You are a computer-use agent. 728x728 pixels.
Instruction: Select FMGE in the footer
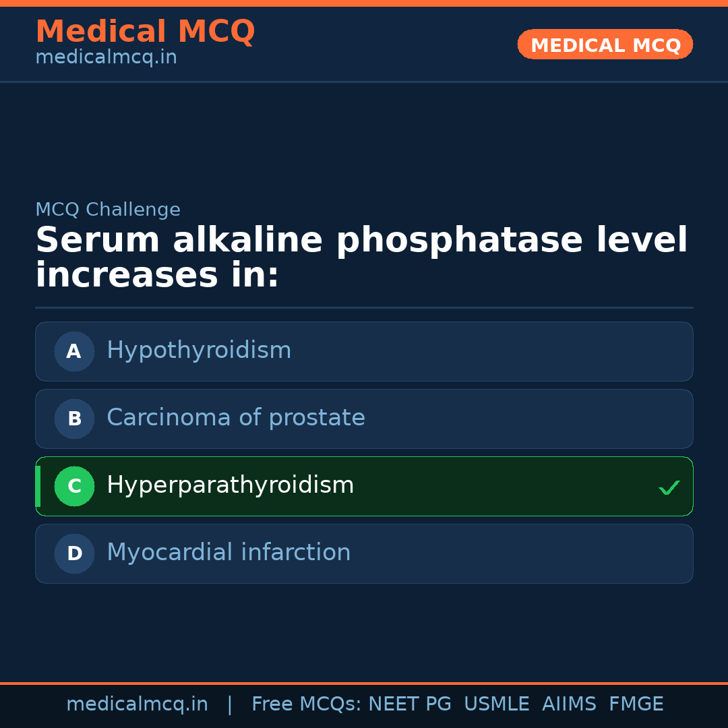[636, 704]
